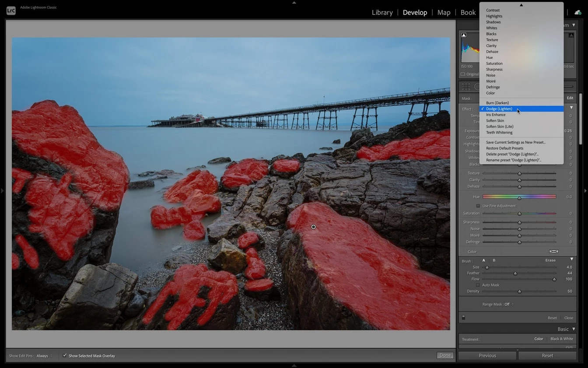Screen dimensions: 588x368
Task: Toggle shadow clipping indicator in histogram
Action: coord(464,35)
